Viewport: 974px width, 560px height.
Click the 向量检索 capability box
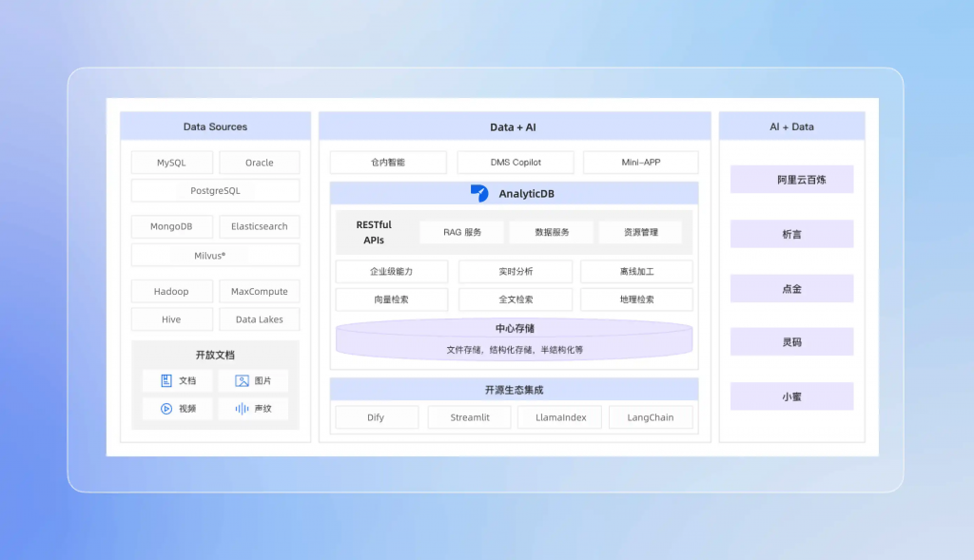coord(393,299)
